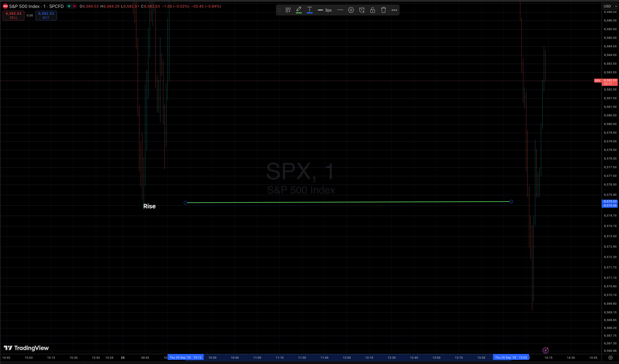This screenshot has height=364, width=619.
Task: Open the line color pencil picker
Action: click(299, 10)
